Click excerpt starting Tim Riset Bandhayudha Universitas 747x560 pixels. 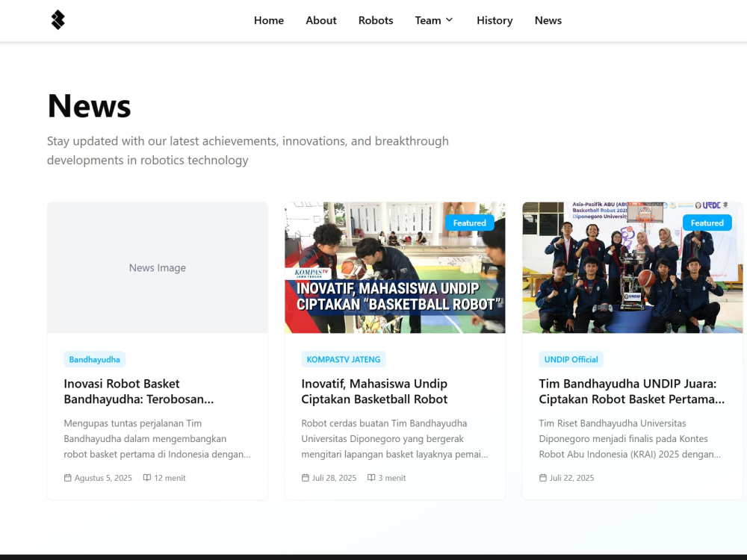[x=630, y=438]
